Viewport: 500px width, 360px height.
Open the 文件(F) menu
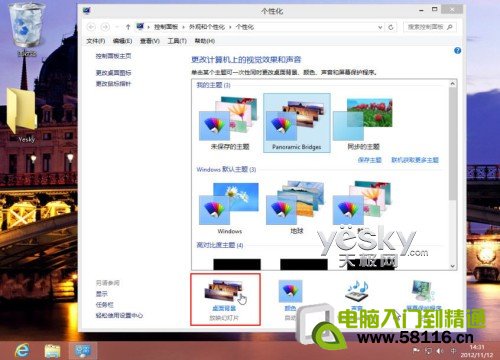tap(96, 41)
